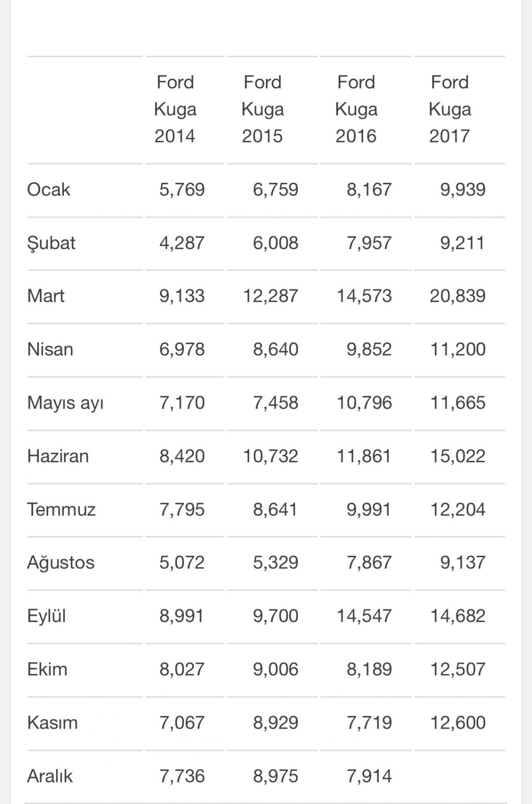Viewport: 532px width, 804px height.
Task: Select the 5,769 value for Ocak 2014
Action: pyautogui.click(x=182, y=189)
